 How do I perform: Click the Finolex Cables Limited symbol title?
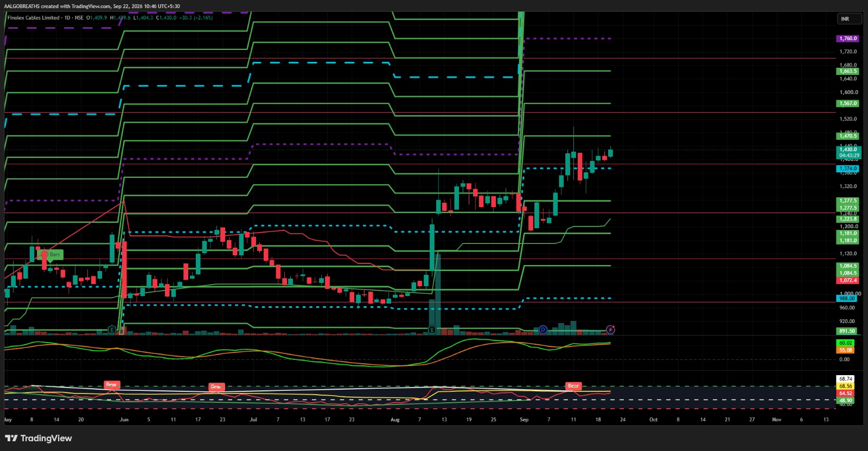click(x=34, y=18)
